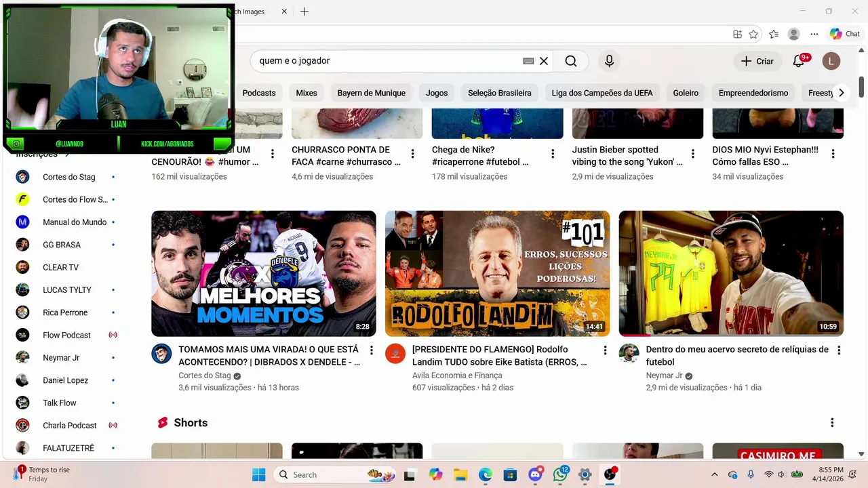
Task: Open the Shorts section options menu
Action: pos(832,423)
